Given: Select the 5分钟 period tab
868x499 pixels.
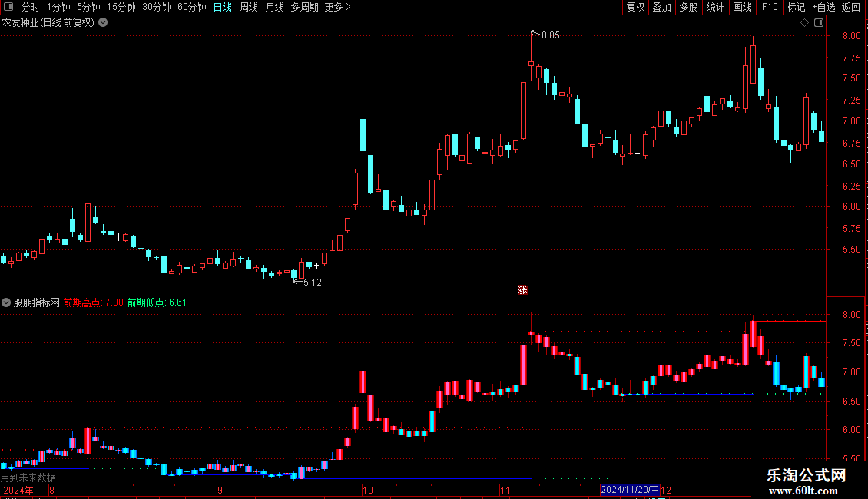Looking at the screenshot, I should (88, 7).
